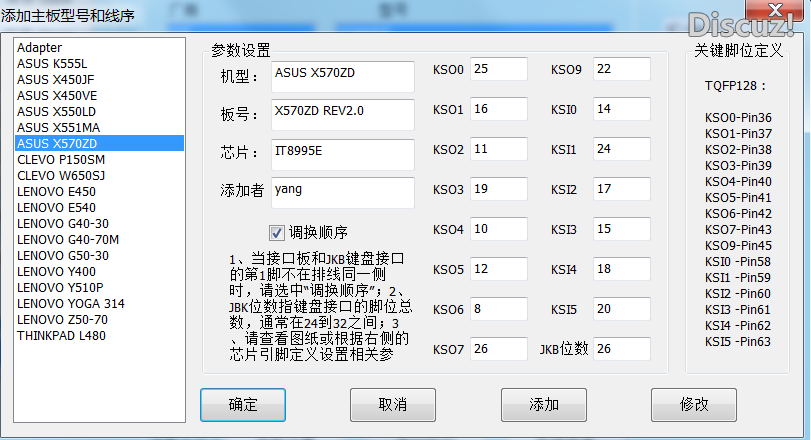The width and height of the screenshot is (811, 440).
Task: Click the KSO2 value field
Action: 499,149
